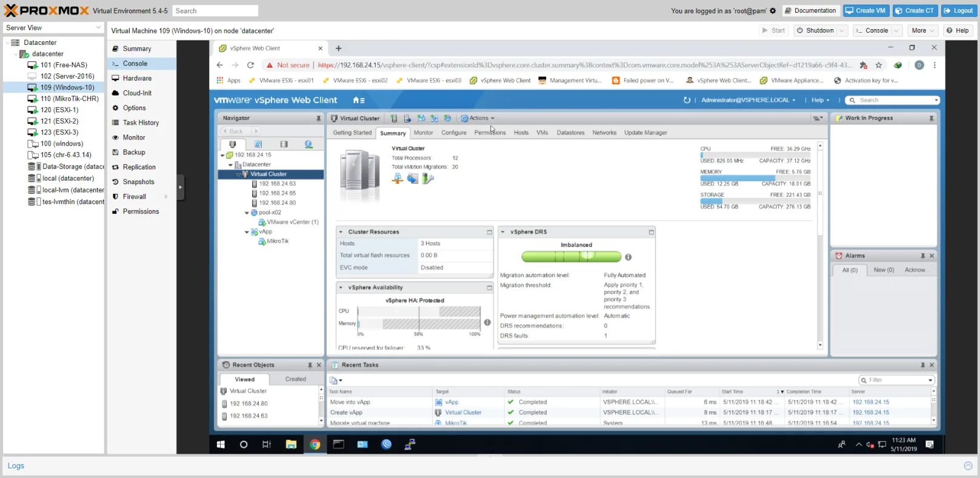This screenshot has height=478, width=980.
Task: Select the Getting Started tab
Action: 352,133
